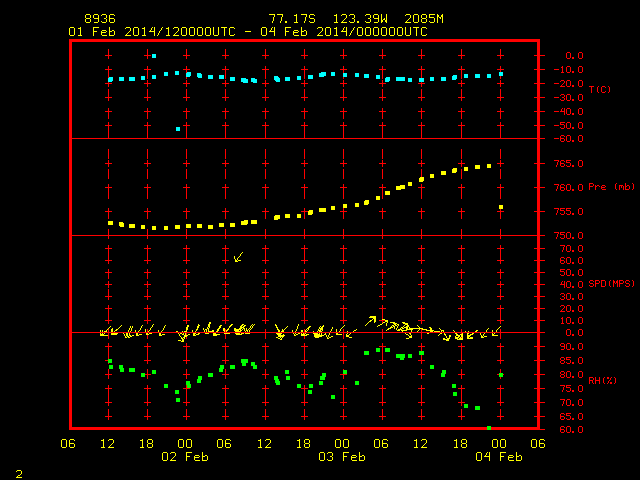640x480 pixels.
Task: Click the cyan temperature outlier near -50
Action: pos(178,129)
